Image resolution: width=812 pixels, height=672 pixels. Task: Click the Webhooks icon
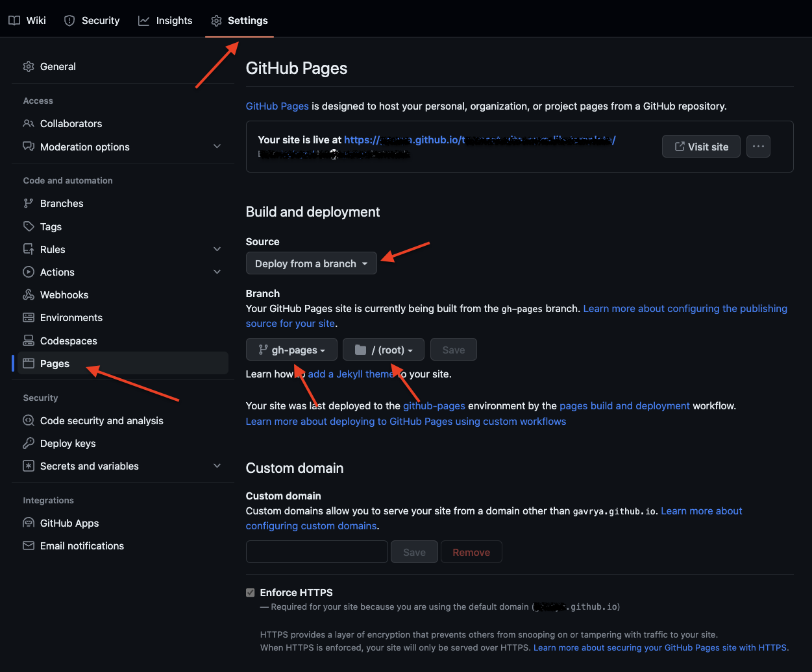[x=29, y=294]
